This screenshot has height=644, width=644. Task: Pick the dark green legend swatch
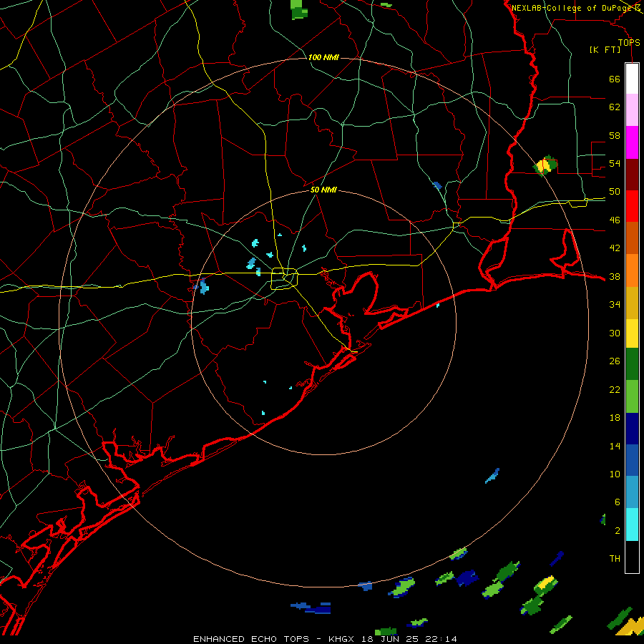coord(632,364)
